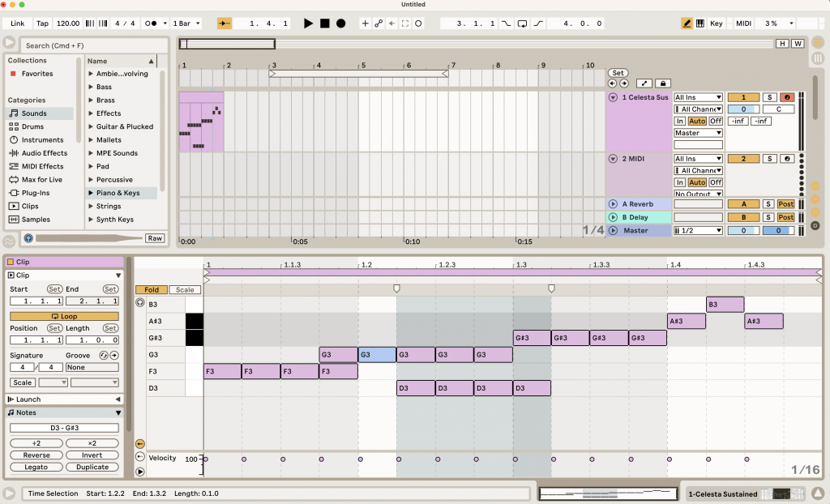Click the MIDI Arrangement Overdub plus icon
Viewport: 830px width, 504px height.
[x=365, y=23]
